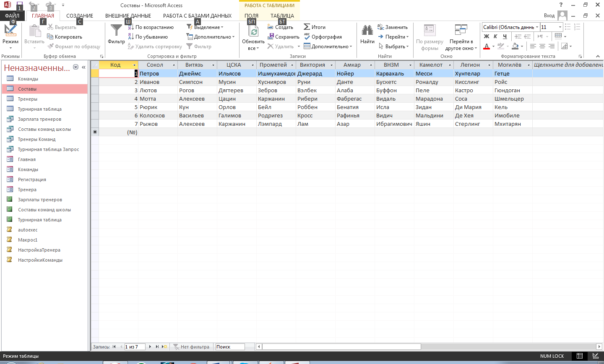Sort ascending with По возрастанию
The width and height of the screenshot is (604, 364).
click(151, 27)
